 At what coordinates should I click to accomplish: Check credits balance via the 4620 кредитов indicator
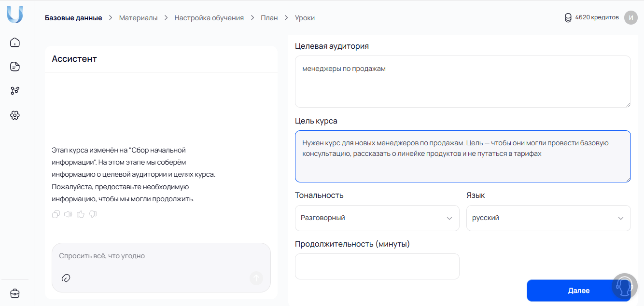591,17
